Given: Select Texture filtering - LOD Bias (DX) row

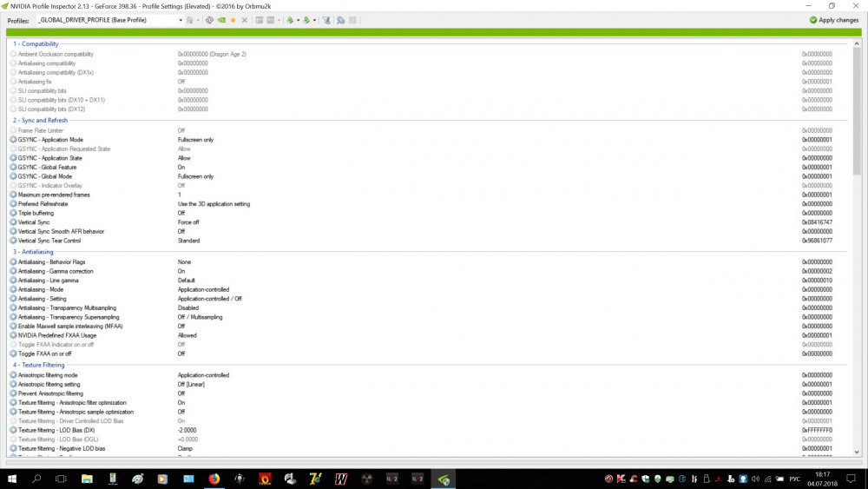Looking at the screenshot, I should 427,430.
